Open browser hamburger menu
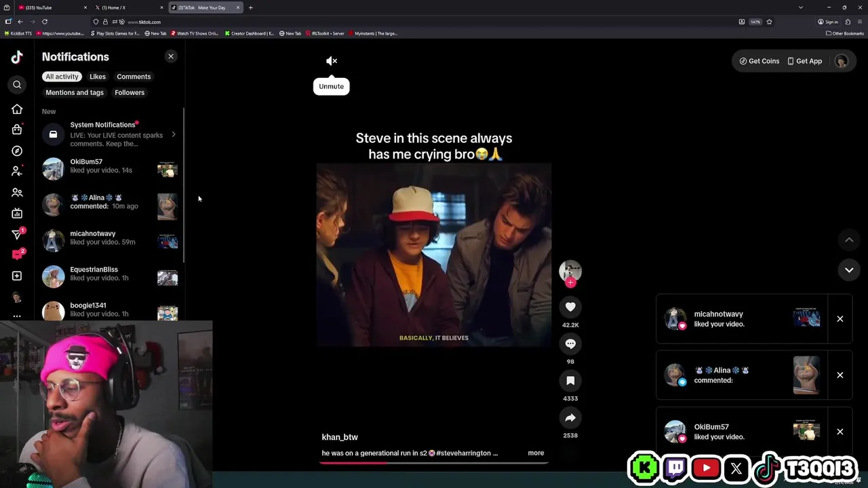The height and width of the screenshot is (488, 868). tap(859, 22)
